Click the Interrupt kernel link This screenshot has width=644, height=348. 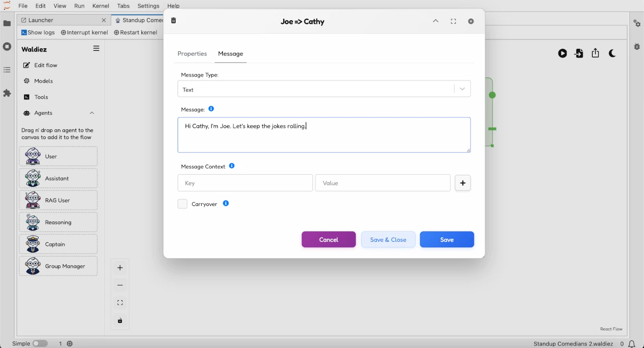84,32
